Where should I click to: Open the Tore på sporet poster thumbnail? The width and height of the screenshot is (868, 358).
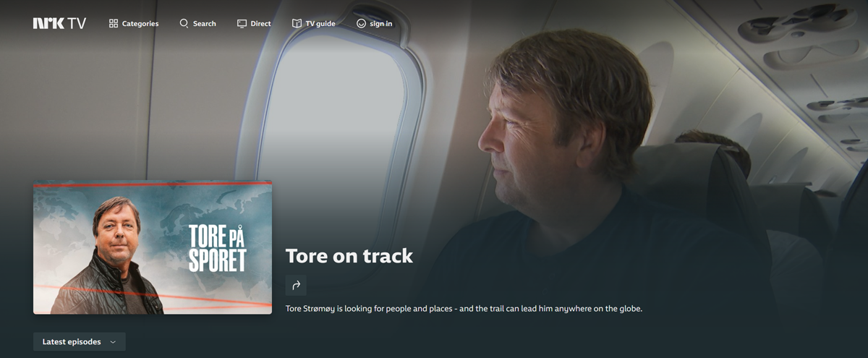[153, 247]
